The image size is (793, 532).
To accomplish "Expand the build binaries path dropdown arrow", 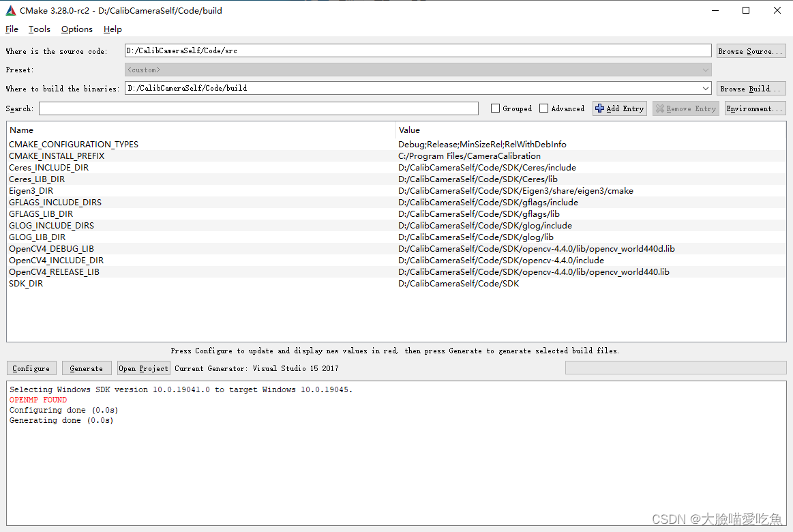I will [705, 89].
